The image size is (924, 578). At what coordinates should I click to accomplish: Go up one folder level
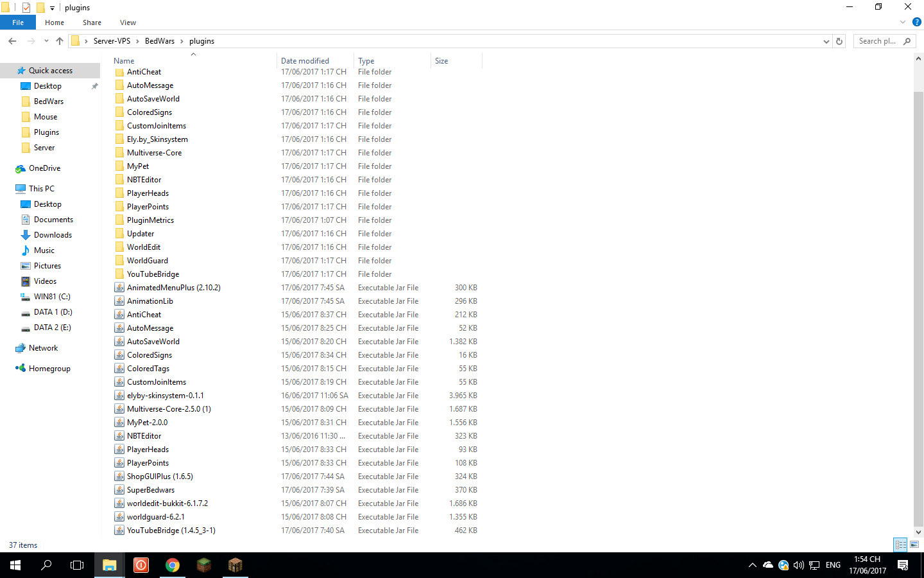[x=60, y=41]
